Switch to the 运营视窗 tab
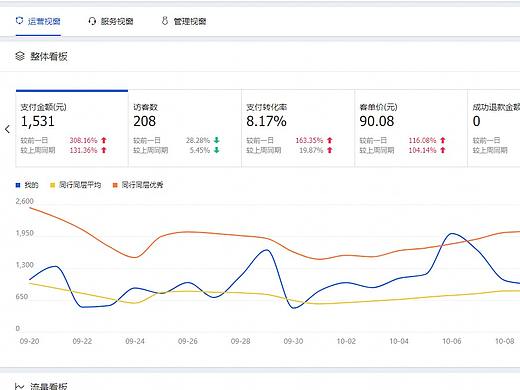Viewport: 520px width, 390px height. (38, 21)
